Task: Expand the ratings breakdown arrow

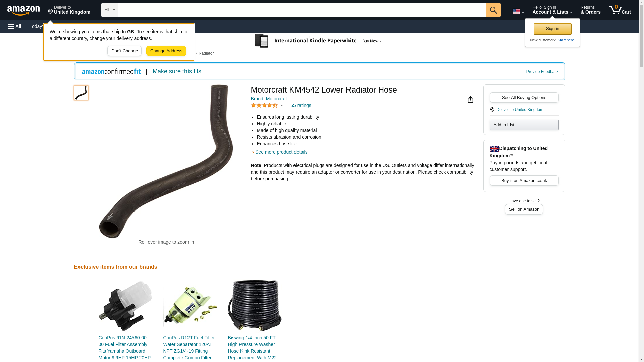Action: point(282,106)
